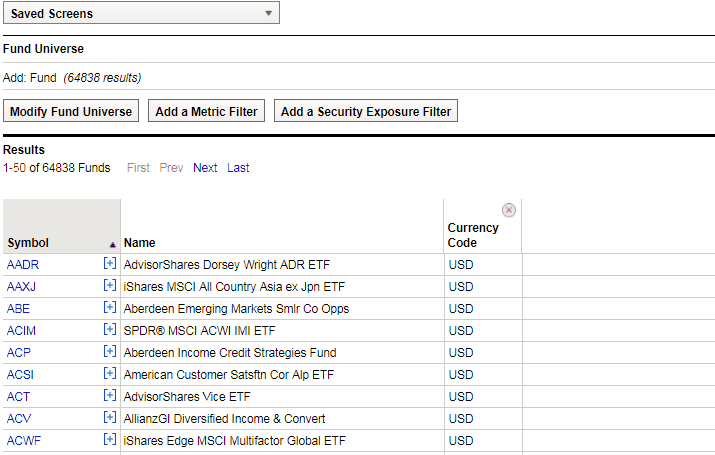Image resolution: width=715 pixels, height=455 pixels.
Task: Expand the plus icon for ACIM
Action: pos(109,329)
